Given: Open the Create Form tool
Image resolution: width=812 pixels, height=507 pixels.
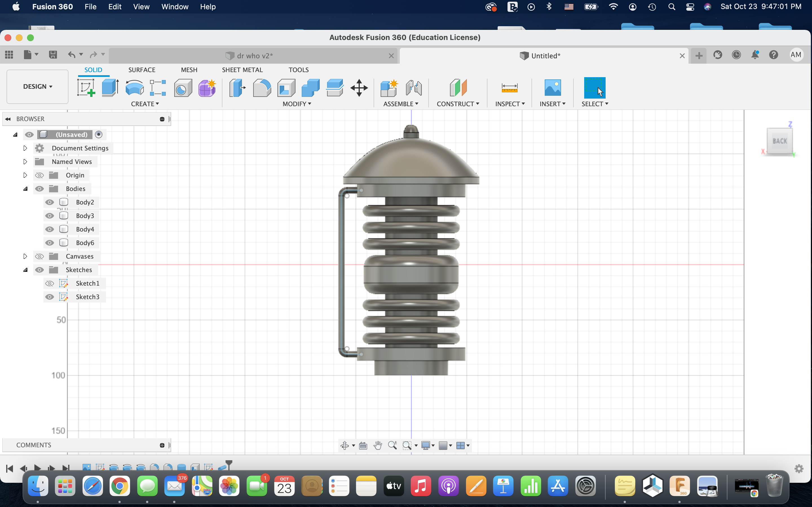Looking at the screenshot, I should tap(207, 88).
